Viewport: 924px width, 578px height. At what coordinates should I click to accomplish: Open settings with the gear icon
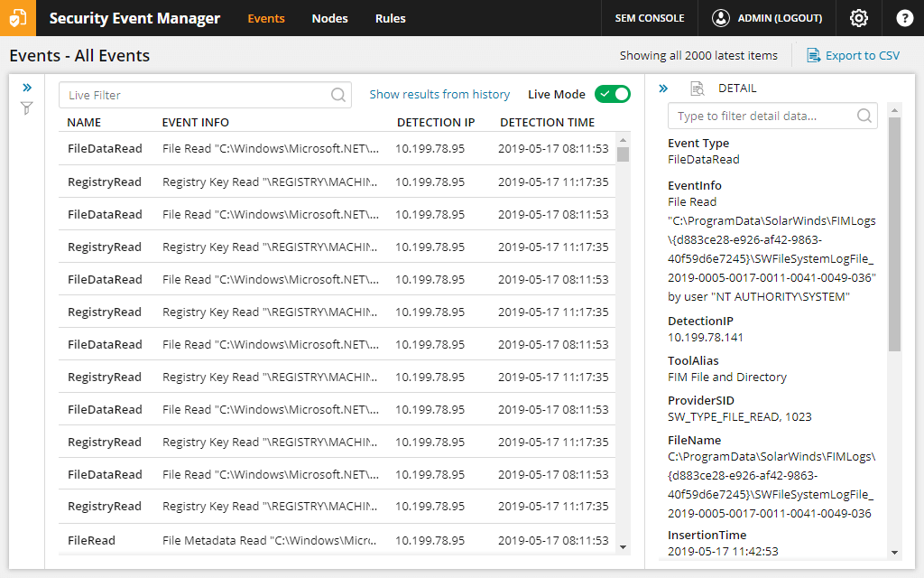coord(858,18)
